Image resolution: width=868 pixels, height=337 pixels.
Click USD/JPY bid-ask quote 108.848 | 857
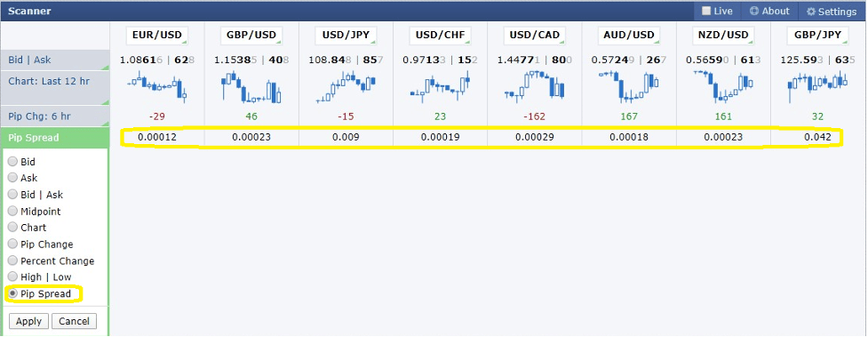click(x=346, y=60)
